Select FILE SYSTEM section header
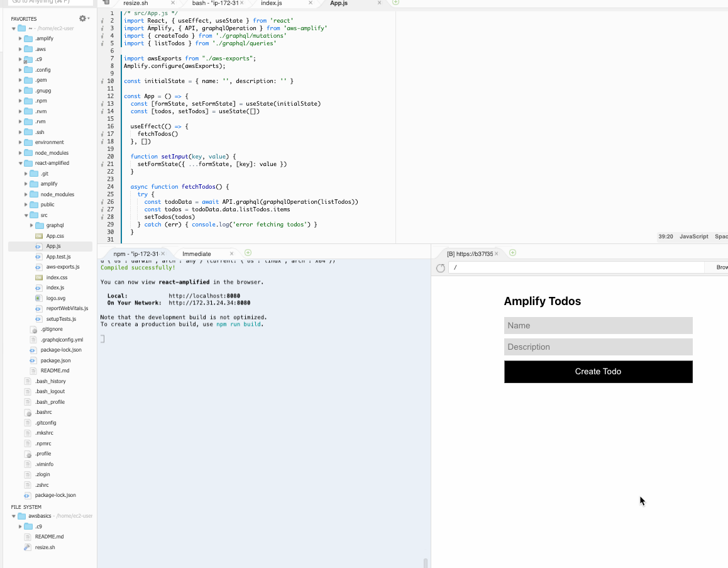 pos(26,507)
